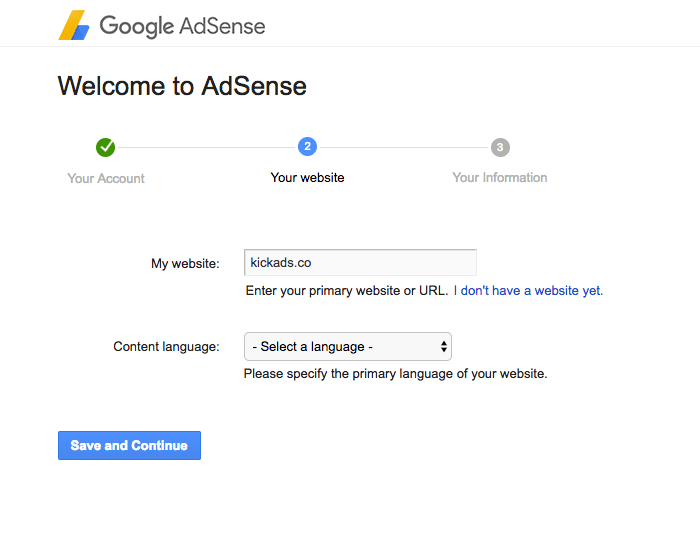Click the yellow and blue AdSense logo icon

74,26
